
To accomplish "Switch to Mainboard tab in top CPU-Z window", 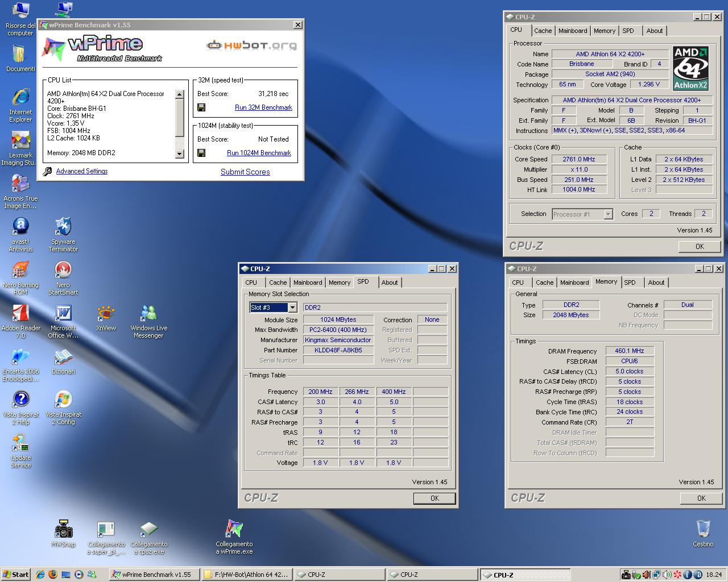I will tap(573, 31).
